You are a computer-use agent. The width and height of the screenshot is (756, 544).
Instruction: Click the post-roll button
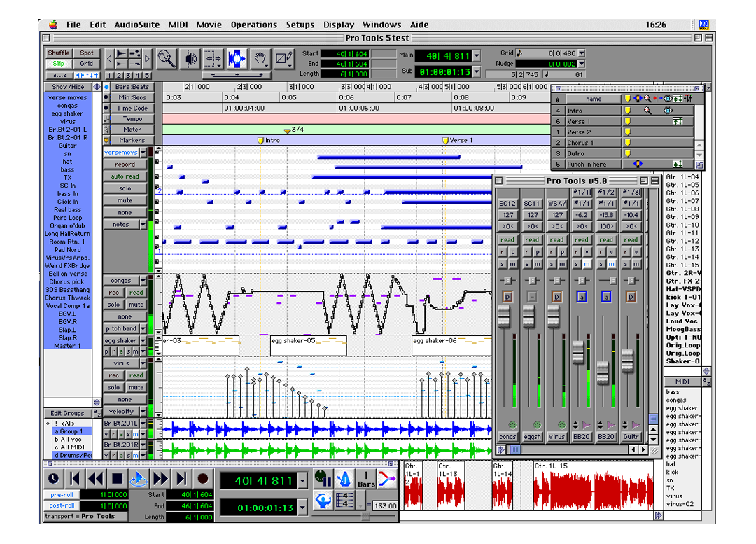62,505
